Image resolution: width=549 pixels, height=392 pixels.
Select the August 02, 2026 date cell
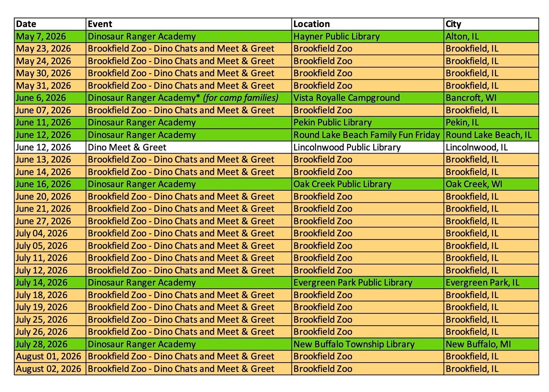click(x=50, y=369)
